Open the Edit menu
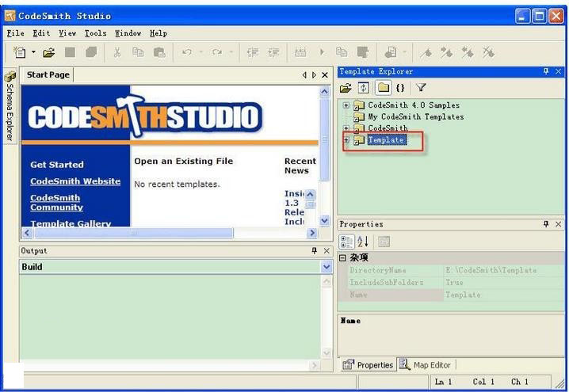569x392 pixels. 41,33
